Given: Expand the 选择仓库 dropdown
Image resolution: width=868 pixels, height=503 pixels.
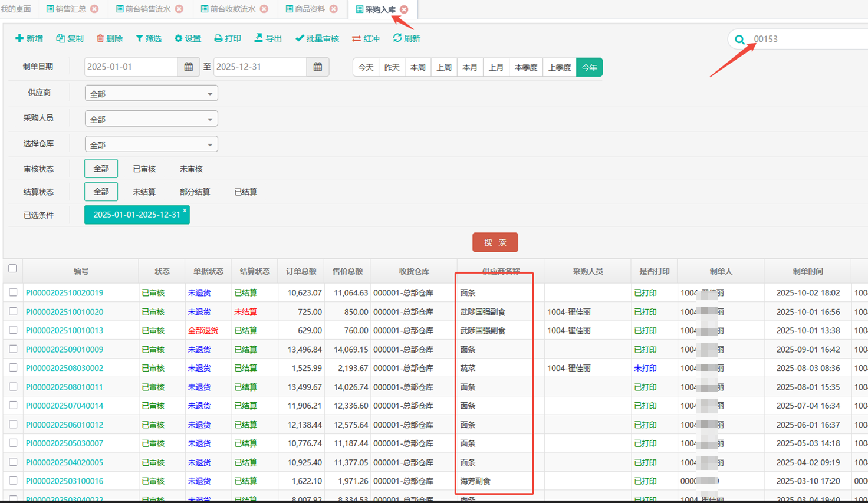Looking at the screenshot, I should click(x=151, y=144).
